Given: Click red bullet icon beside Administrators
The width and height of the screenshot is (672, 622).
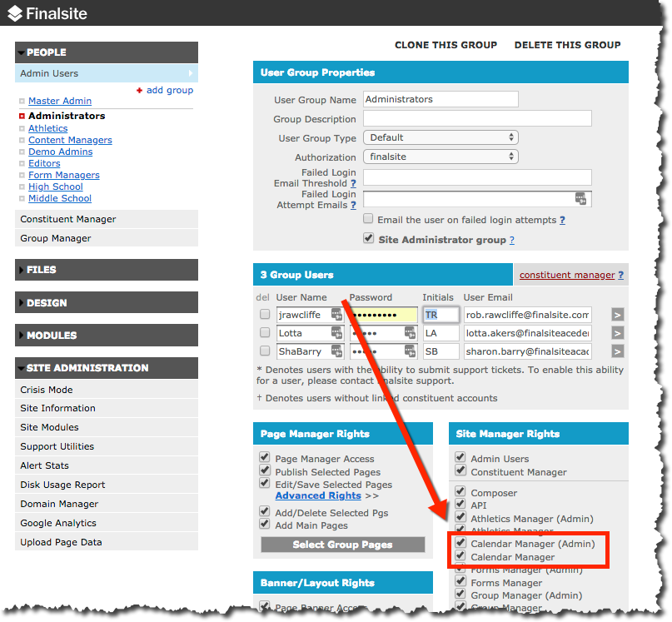Looking at the screenshot, I should (22, 117).
